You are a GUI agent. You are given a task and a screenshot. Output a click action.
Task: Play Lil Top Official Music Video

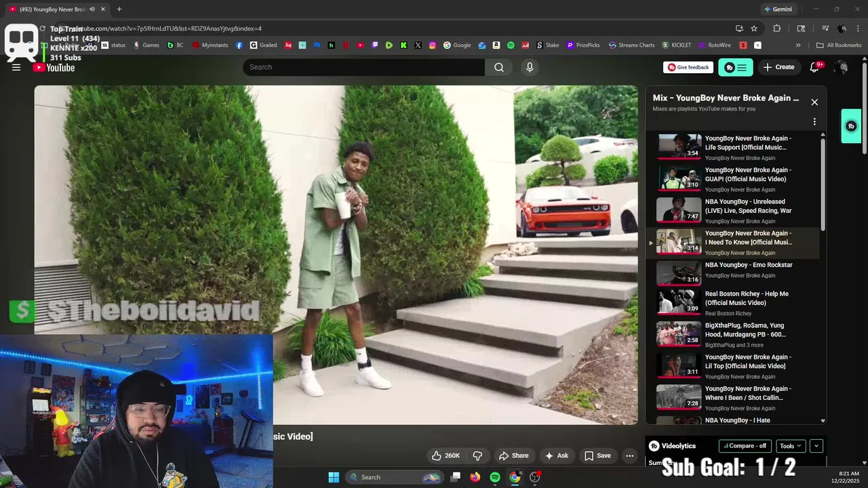point(737,366)
